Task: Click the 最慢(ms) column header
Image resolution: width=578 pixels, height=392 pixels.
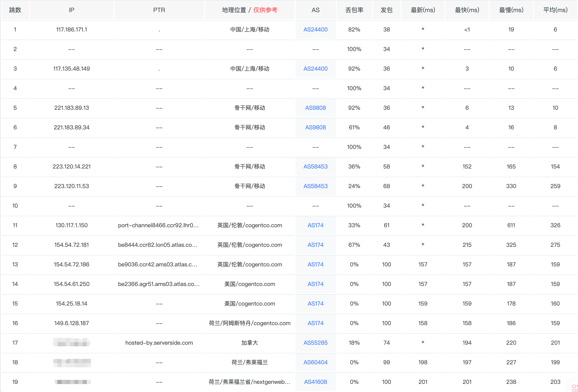Action: click(x=511, y=10)
